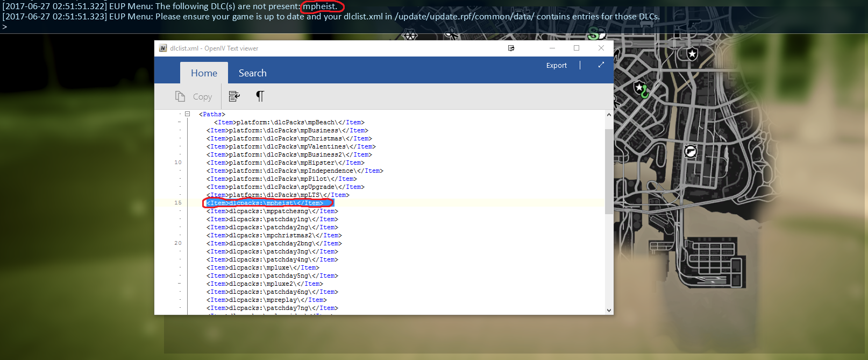Click the mpBusiness\ Item line
This screenshot has width=868, height=360.
pyautogui.click(x=287, y=130)
